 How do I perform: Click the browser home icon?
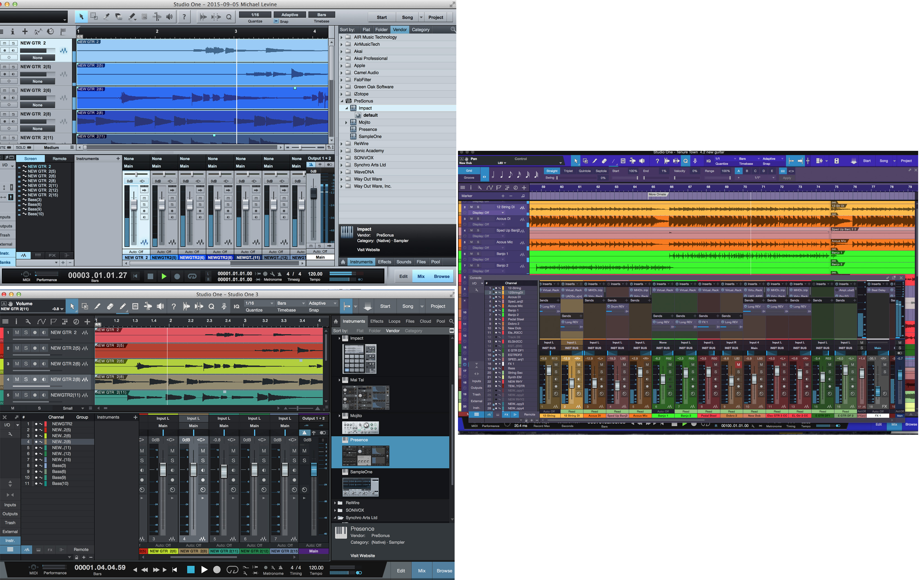[336, 321]
